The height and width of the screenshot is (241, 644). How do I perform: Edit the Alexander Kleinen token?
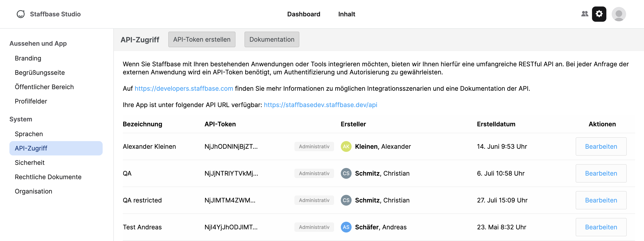point(601,146)
